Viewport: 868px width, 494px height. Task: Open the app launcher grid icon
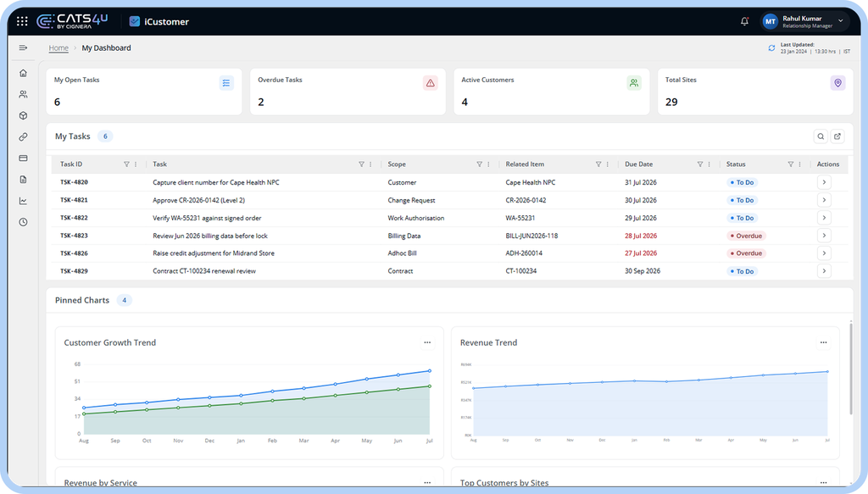pyautogui.click(x=22, y=21)
